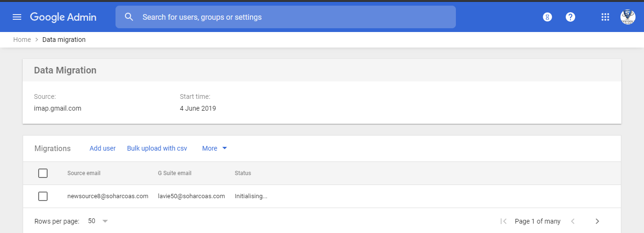
Task: Click the Initialising... status cell
Action: (x=251, y=196)
